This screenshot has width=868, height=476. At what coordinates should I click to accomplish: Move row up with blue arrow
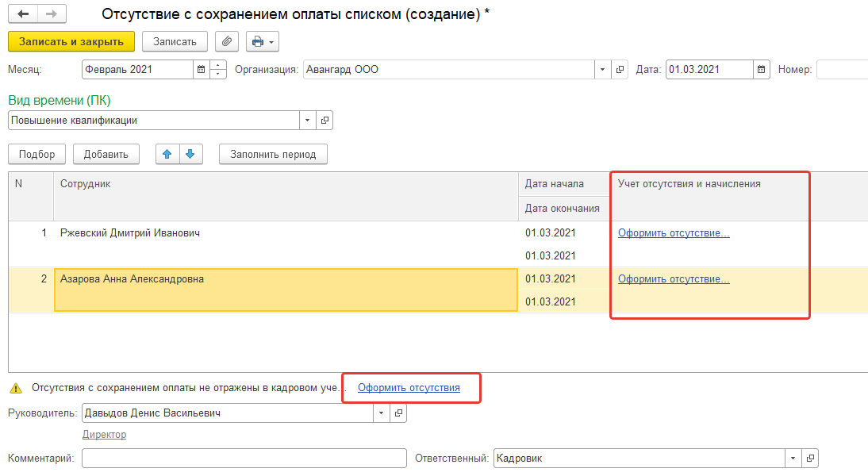point(167,154)
